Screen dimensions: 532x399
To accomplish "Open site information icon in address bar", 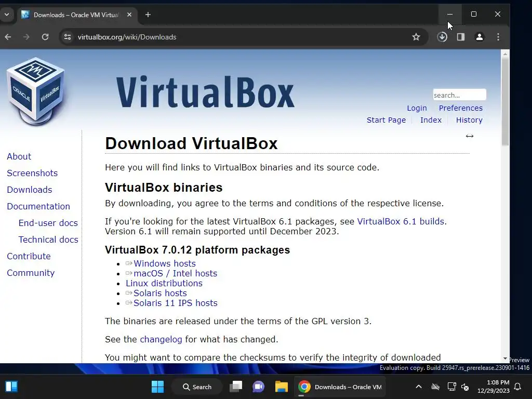I will pos(68,37).
